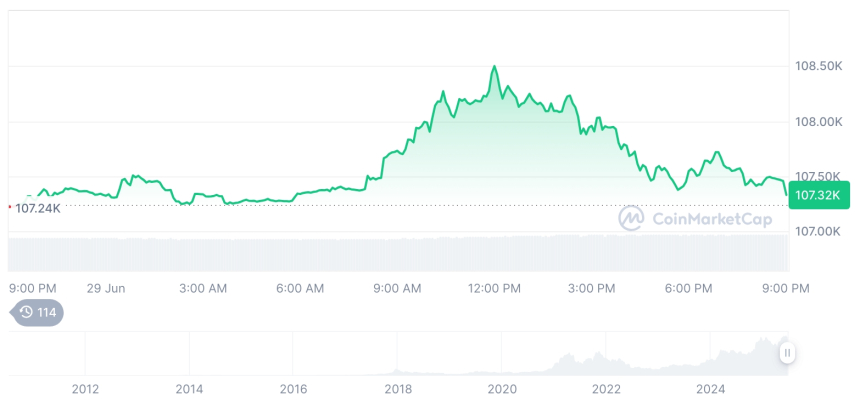Select the 12:00 PM time axis label
The image size is (860, 401).
tap(495, 288)
